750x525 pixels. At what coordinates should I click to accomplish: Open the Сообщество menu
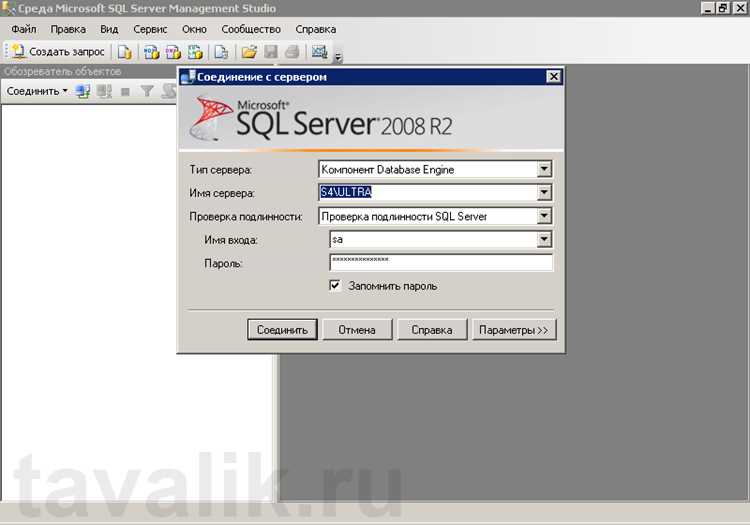pos(251,29)
